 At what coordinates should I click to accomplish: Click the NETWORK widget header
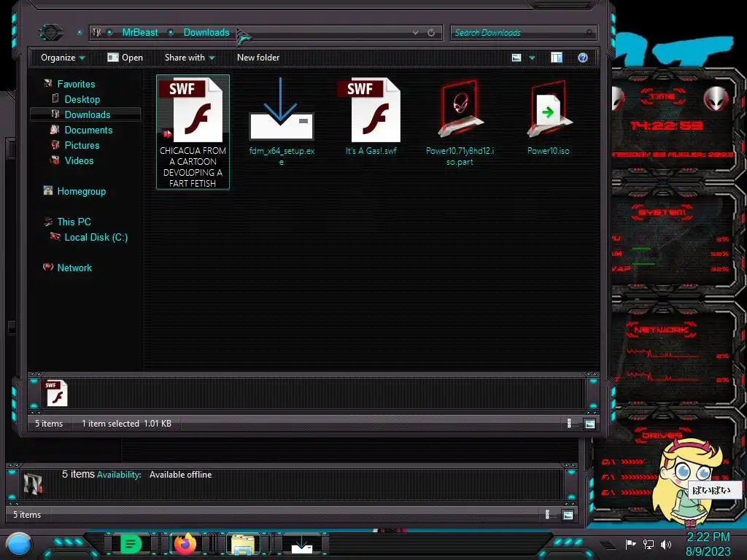pos(661,330)
